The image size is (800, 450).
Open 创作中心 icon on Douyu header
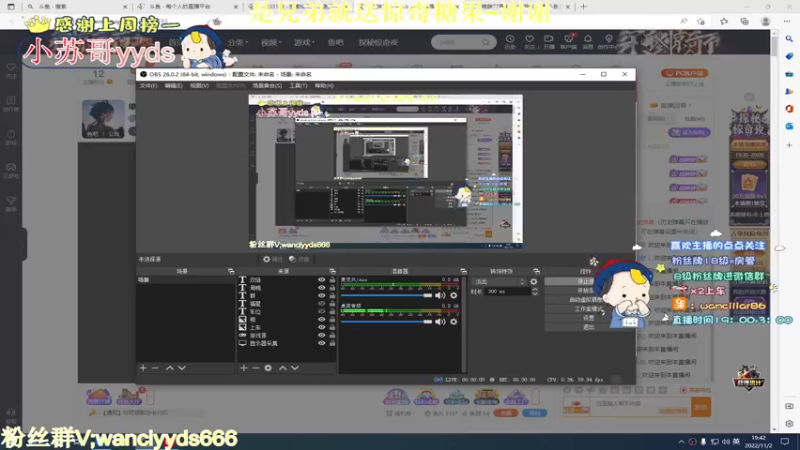pyautogui.click(x=608, y=41)
